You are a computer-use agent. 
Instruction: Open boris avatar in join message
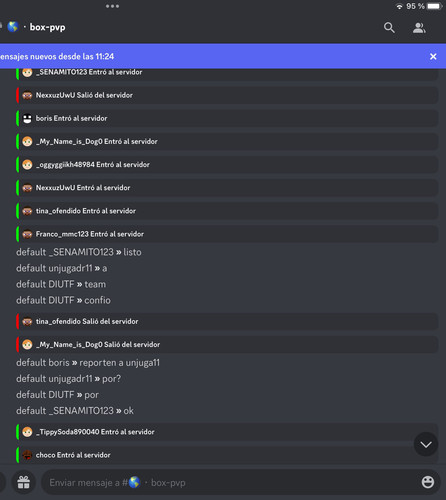point(27,118)
